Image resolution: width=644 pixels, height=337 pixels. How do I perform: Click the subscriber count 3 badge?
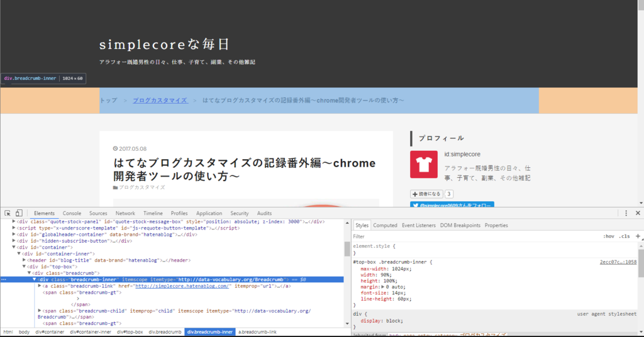tap(448, 194)
